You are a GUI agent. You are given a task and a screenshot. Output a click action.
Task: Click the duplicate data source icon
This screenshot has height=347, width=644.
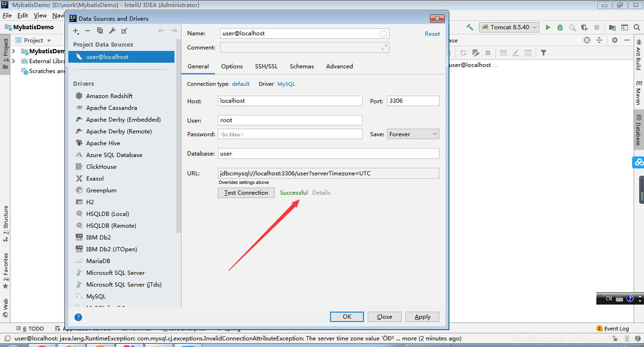(100, 31)
